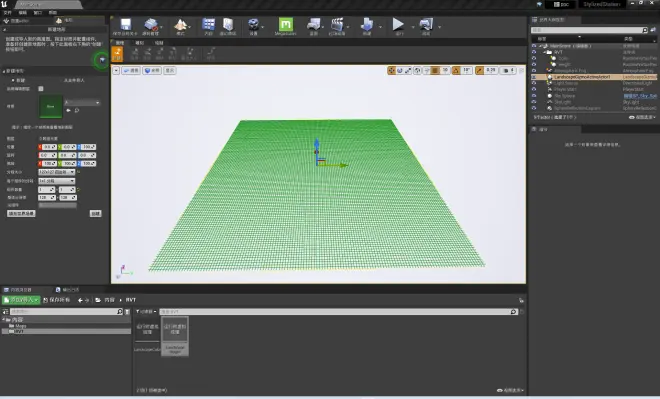Toggle visibility of the Sky Sphere actor

pos(534,96)
